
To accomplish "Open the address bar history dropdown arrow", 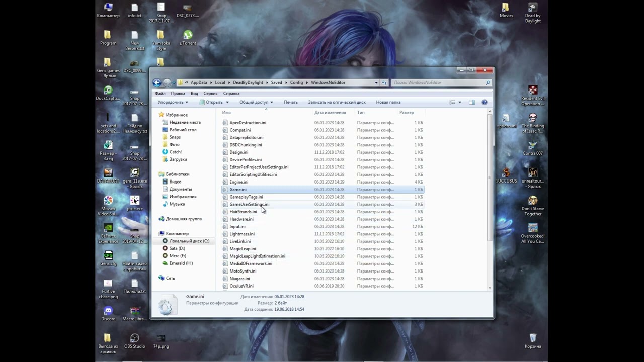I will tap(376, 82).
